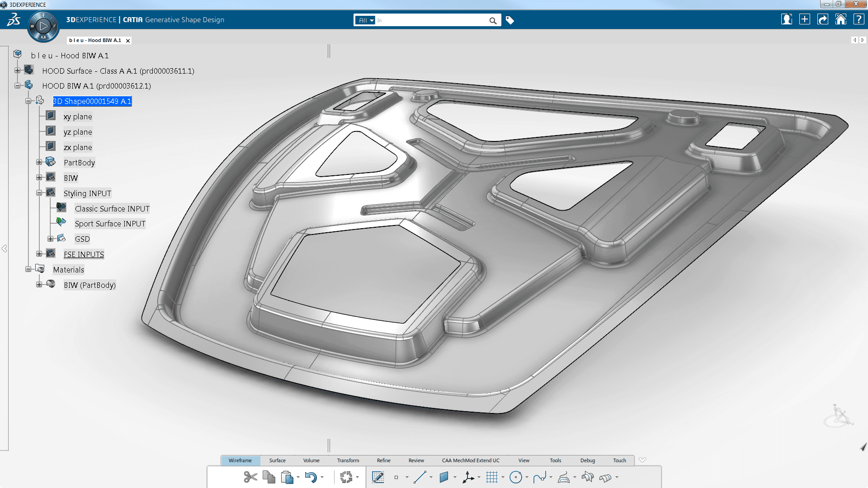Click the Share arrow icon
Screen dimensions: 868x488
click(822, 19)
